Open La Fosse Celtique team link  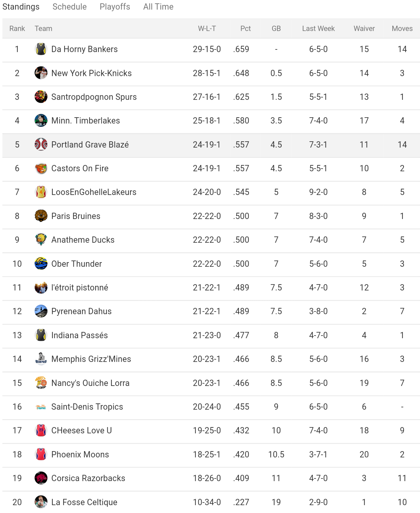click(84, 502)
